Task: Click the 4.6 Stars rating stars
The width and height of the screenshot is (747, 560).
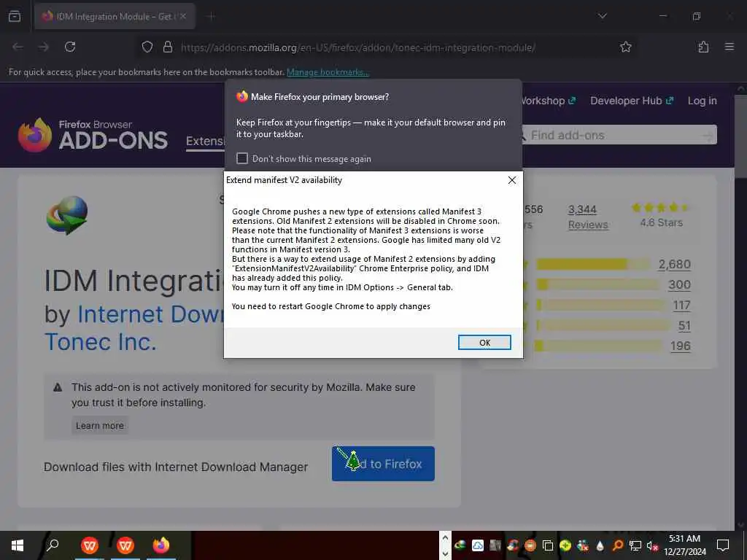Action: (661, 207)
